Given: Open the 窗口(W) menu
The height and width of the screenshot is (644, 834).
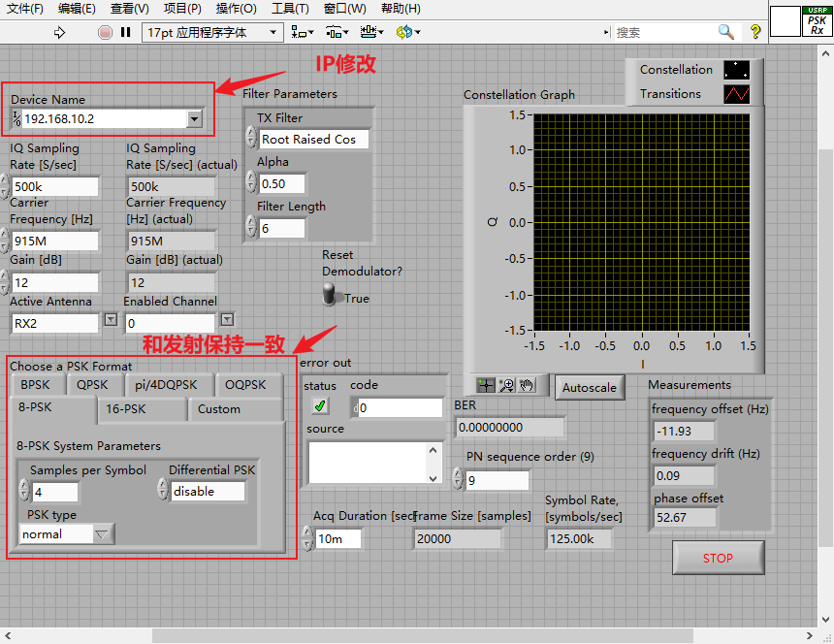Looking at the screenshot, I should [x=344, y=9].
